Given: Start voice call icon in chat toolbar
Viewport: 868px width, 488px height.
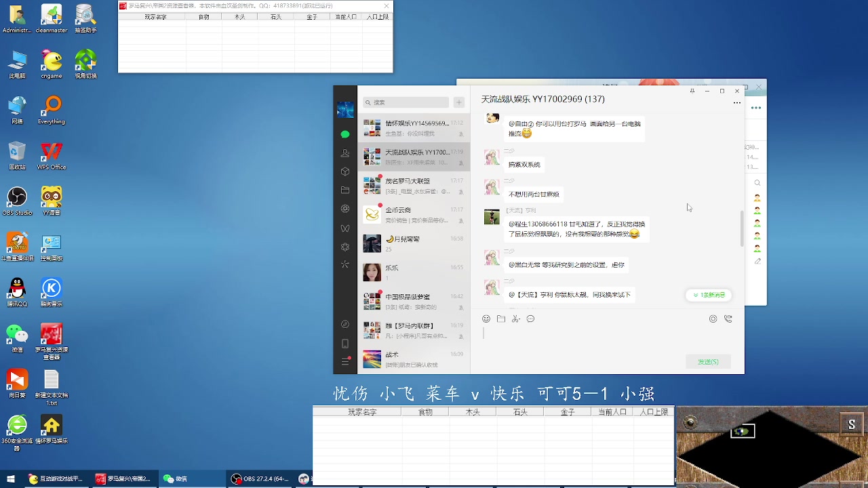Looking at the screenshot, I should point(728,319).
